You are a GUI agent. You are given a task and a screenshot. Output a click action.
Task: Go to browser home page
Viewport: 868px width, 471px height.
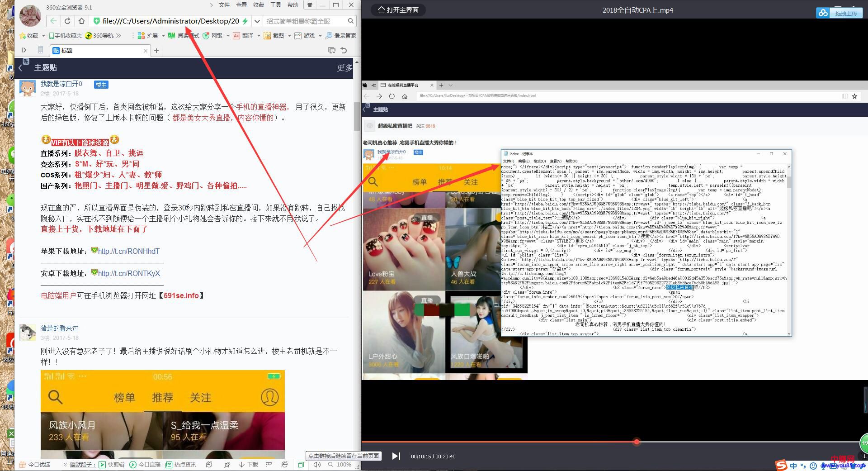pos(81,21)
